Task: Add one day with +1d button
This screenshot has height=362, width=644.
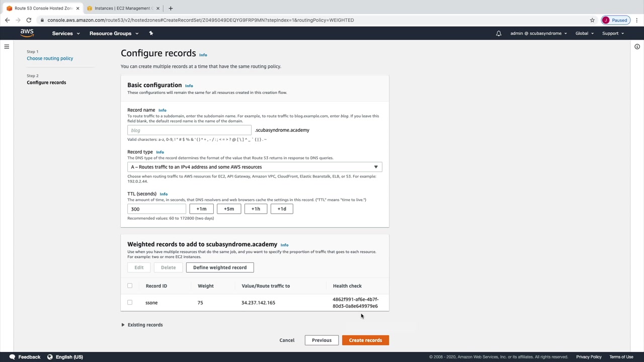Action: pyautogui.click(x=282, y=209)
